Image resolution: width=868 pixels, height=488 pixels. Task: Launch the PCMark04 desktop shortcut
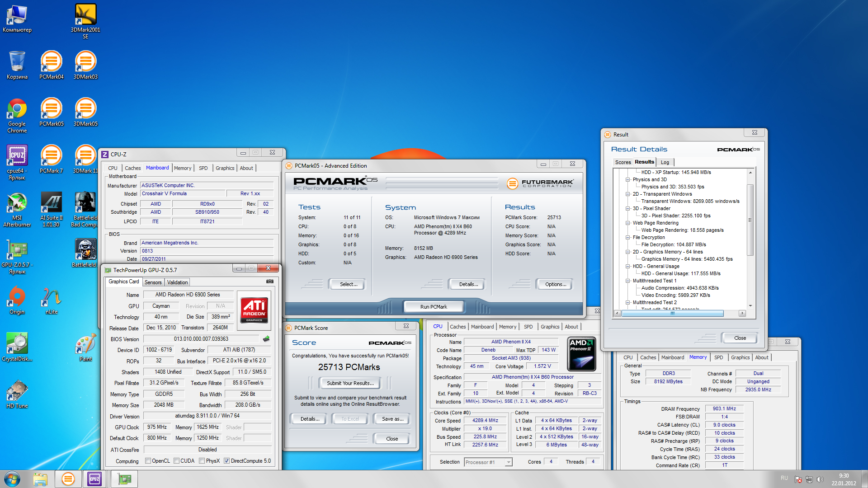click(52, 65)
